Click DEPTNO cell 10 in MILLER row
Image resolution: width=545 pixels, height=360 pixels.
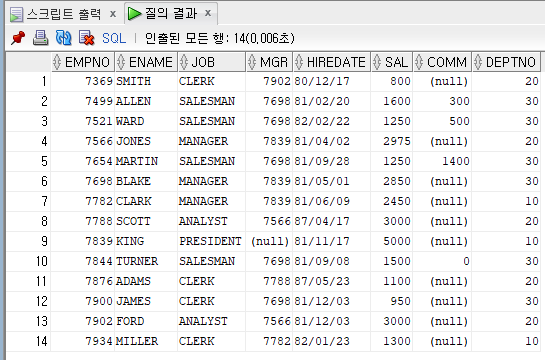[x=506, y=341]
